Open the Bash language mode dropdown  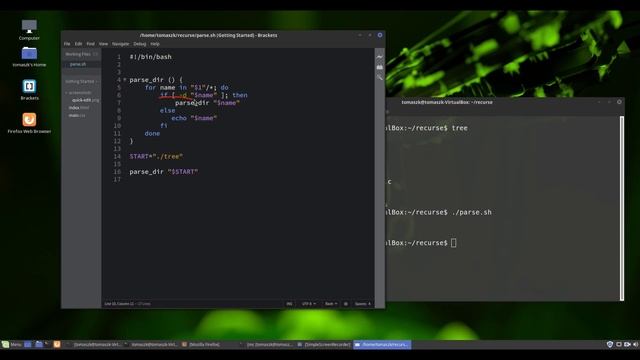331,304
